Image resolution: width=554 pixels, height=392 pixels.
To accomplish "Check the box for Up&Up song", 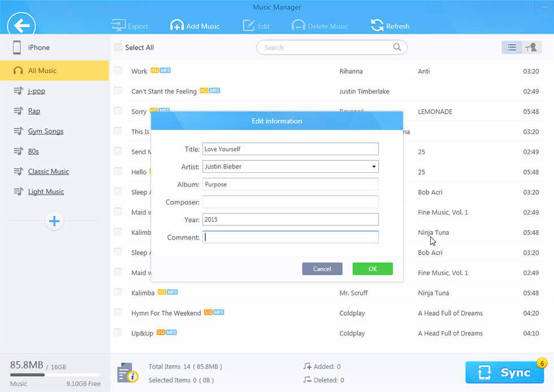I will point(118,333).
